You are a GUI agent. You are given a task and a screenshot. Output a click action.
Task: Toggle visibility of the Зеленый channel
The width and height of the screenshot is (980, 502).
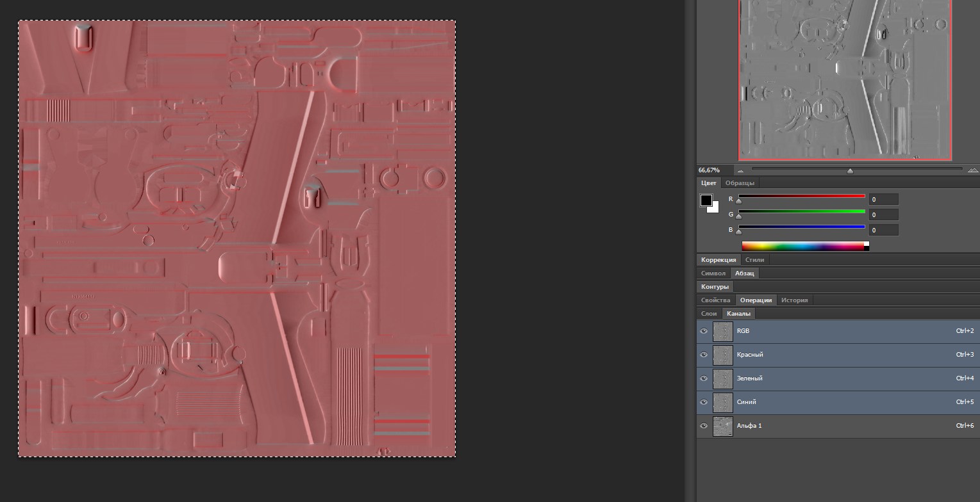tap(704, 378)
